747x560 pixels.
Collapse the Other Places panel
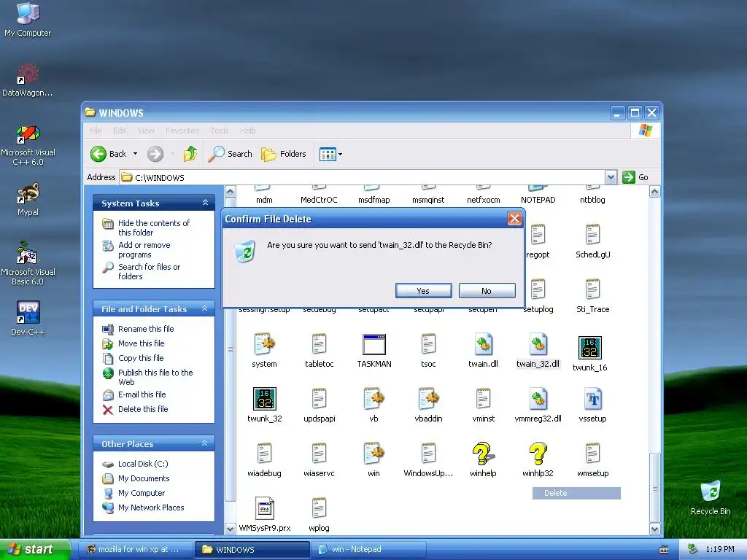coord(205,443)
